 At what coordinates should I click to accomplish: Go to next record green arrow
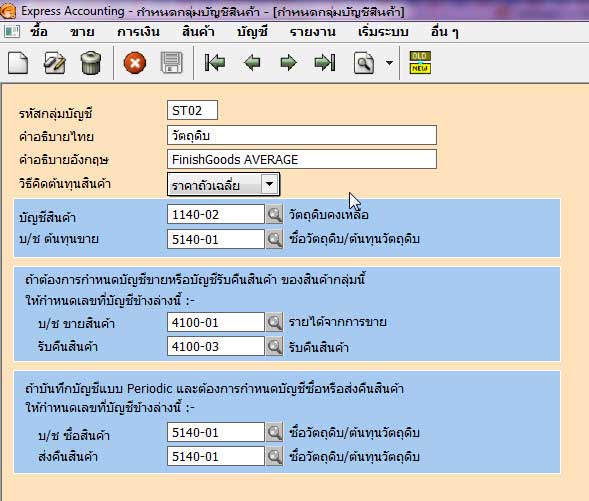click(x=288, y=63)
